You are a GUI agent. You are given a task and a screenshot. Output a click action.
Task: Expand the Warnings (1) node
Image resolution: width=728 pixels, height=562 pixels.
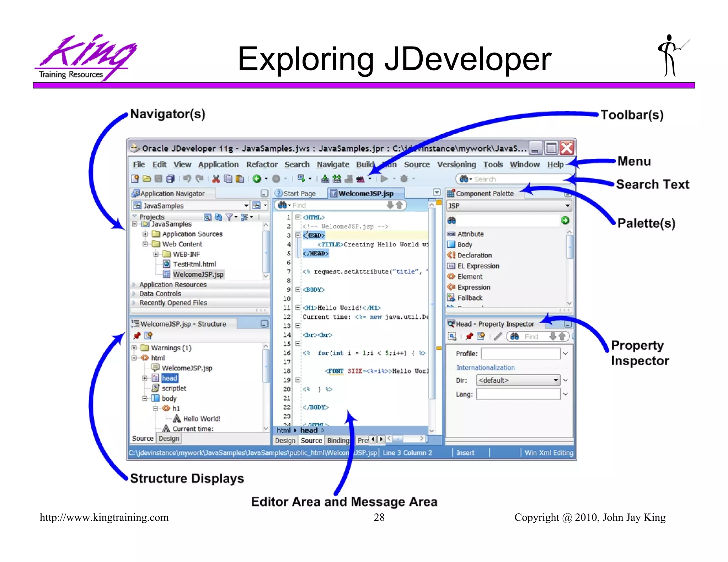134,348
